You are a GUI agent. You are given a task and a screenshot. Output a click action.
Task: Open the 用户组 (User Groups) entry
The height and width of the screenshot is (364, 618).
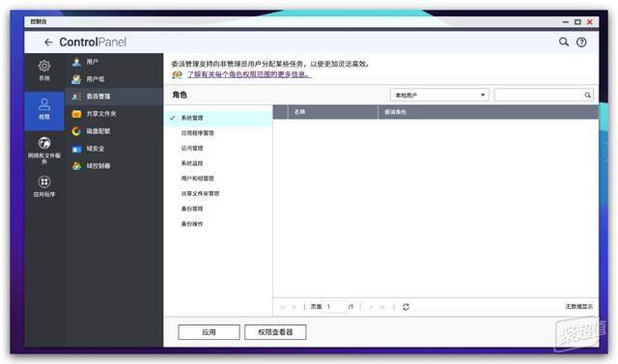tap(114, 79)
